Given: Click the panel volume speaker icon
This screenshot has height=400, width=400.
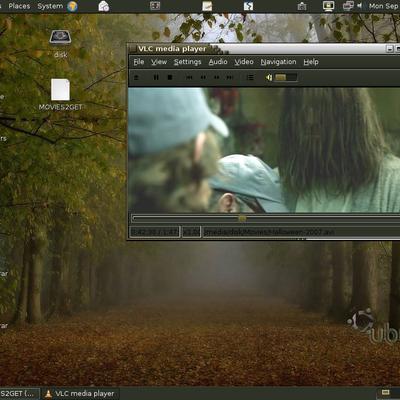Looking at the screenshot, I should (360, 6).
